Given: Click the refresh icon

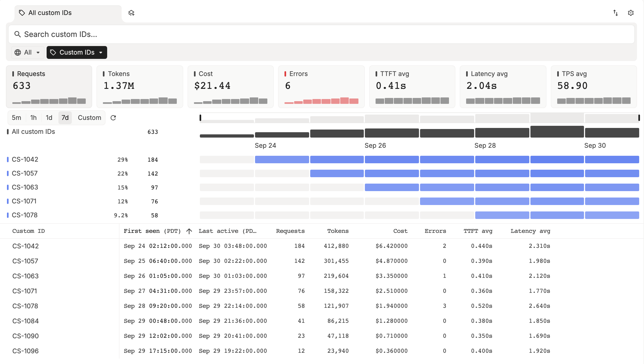Looking at the screenshot, I should tap(113, 118).
